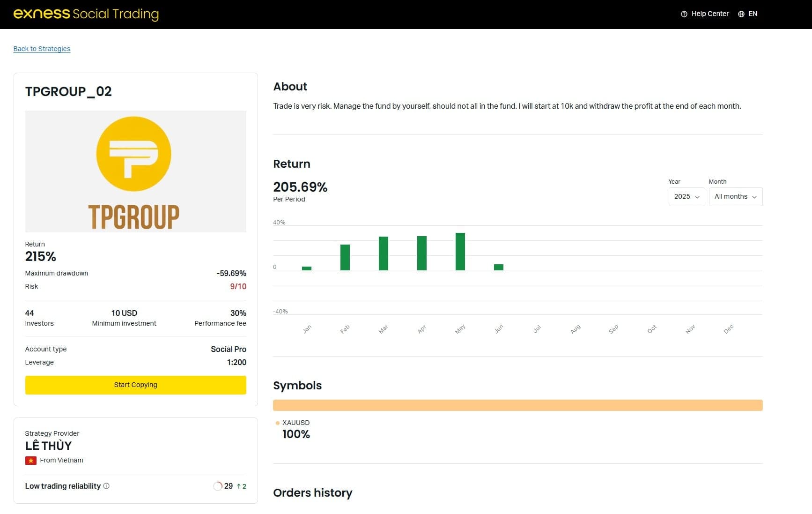
Task: Click the Exness Social Trading logo
Action: click(x=86, y=14)
